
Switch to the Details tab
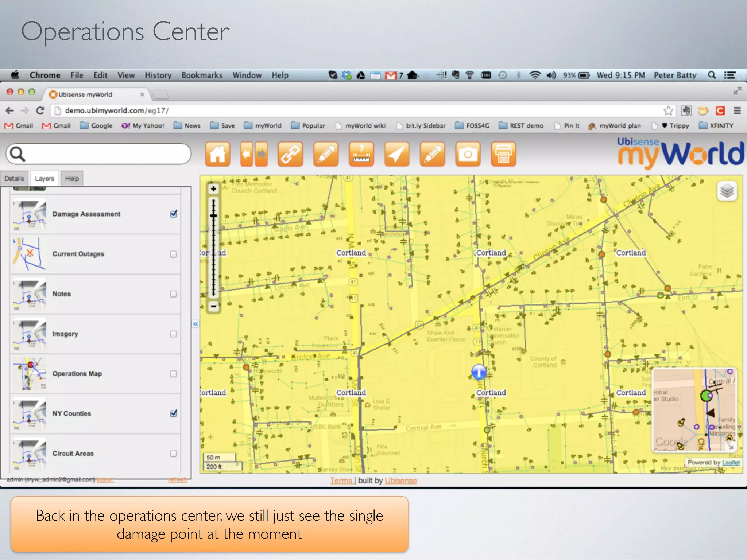[14, 179]
